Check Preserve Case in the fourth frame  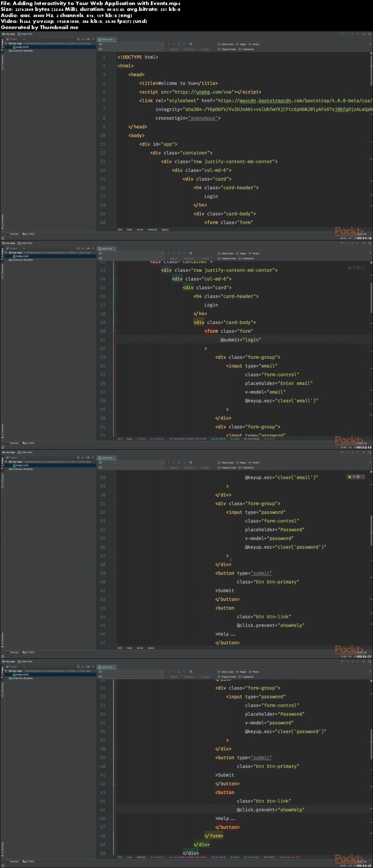219,677
